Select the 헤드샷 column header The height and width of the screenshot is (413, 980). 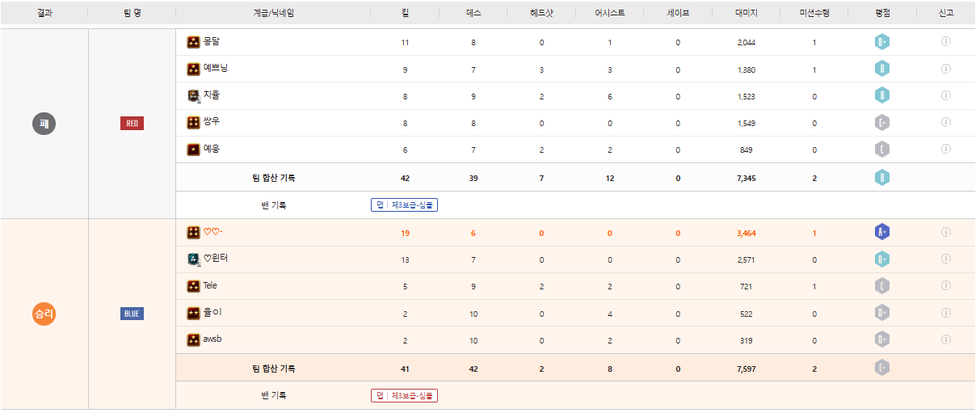click(541, 13)
